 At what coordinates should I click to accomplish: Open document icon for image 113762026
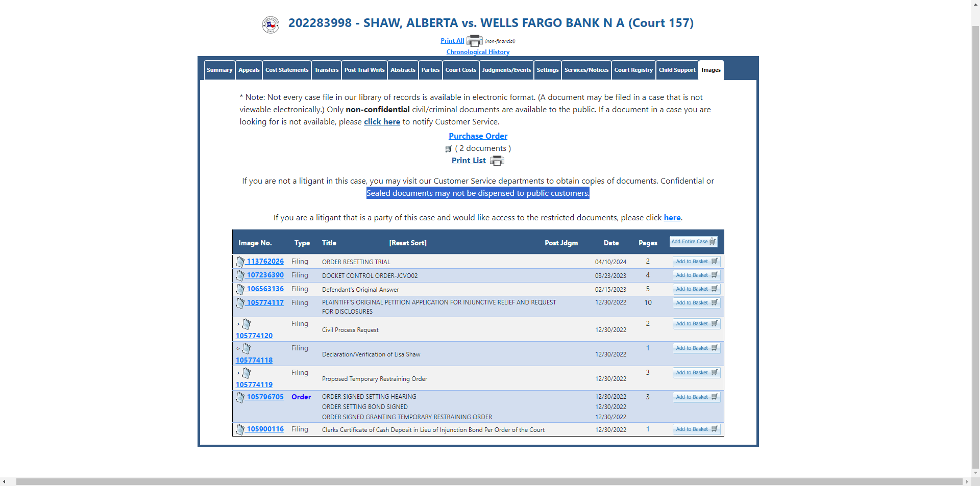(240, 262)
